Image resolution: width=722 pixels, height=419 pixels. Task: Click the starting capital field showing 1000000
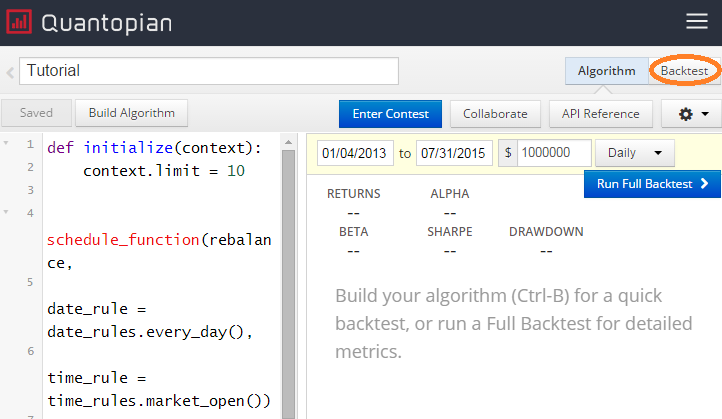[x=554, y=153]
